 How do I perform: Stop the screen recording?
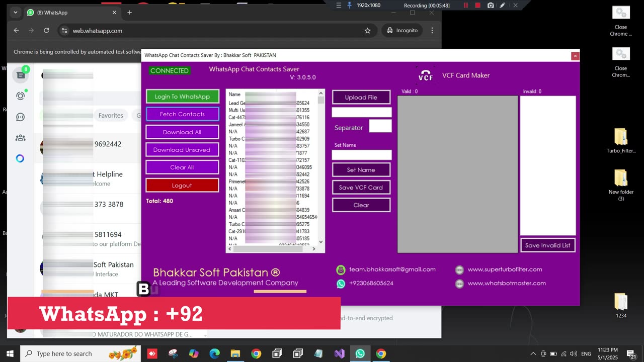coord(477,5)
